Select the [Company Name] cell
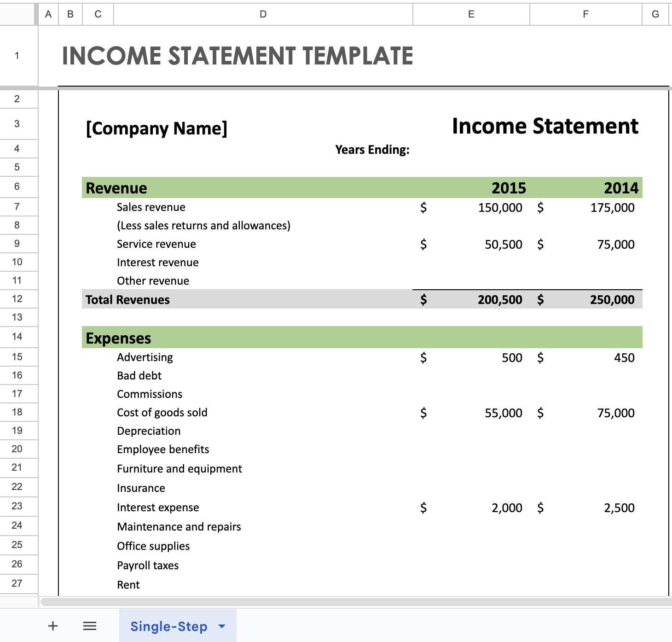 [156, 128]
